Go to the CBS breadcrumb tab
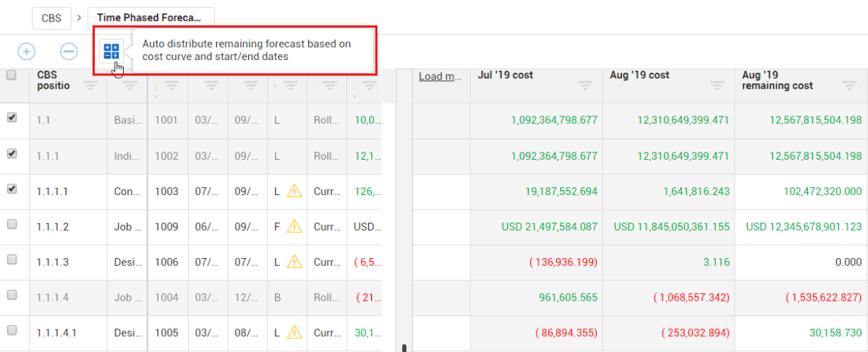Image resolution: width=868 pixels, height=352 pixels. (x=51, y=17)
